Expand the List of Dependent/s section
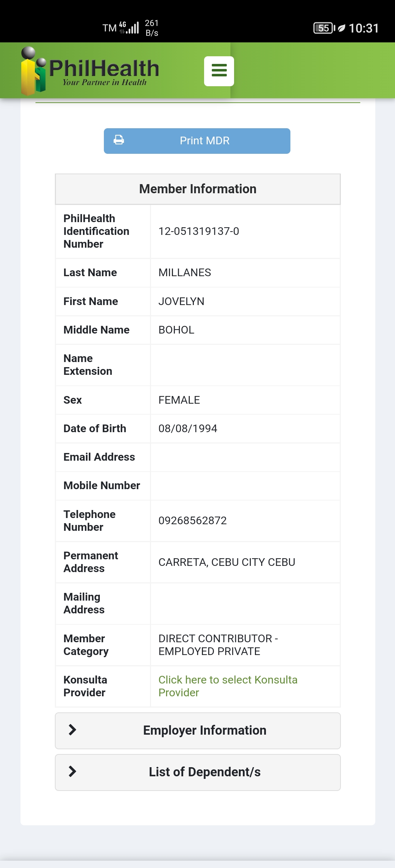The image size is (395, 868). coord(204,772)
